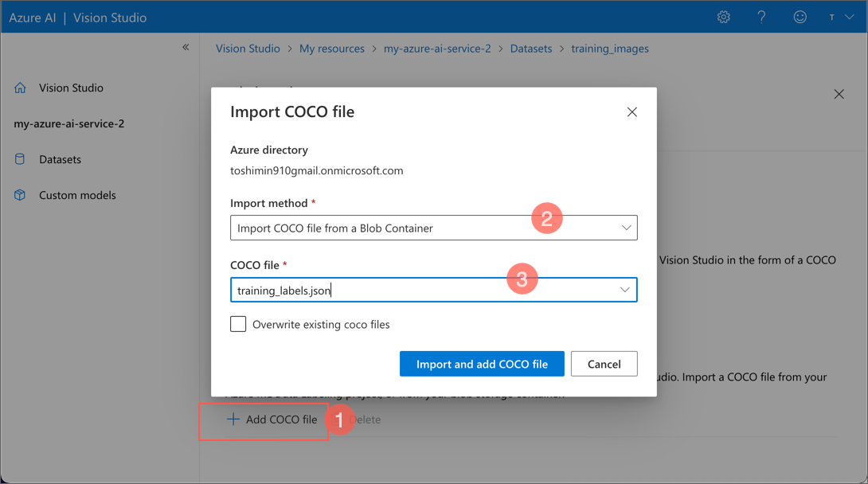Close the Import COCO file dialog
The height and width of the screenshot is (484, 868).
631,112
